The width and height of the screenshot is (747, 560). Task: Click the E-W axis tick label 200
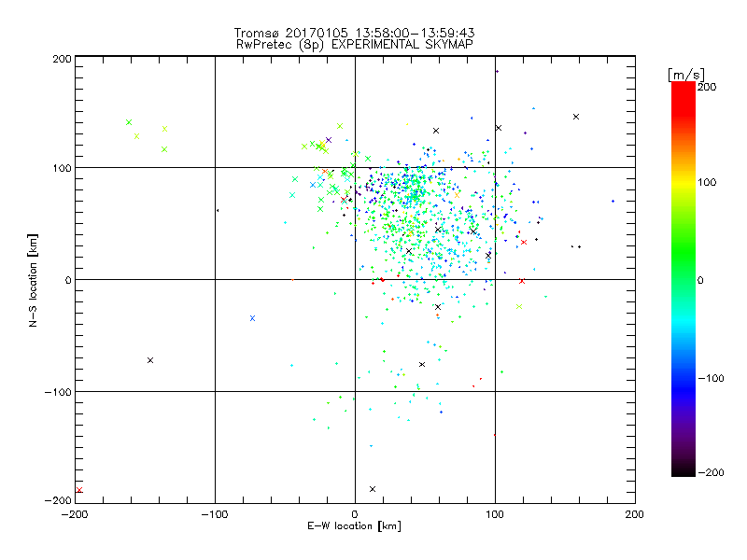pos(635,514)
